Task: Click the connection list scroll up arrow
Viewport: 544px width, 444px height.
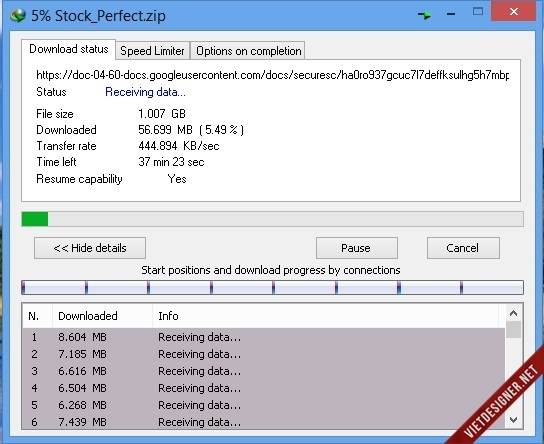Action: (x=513, y=314)
